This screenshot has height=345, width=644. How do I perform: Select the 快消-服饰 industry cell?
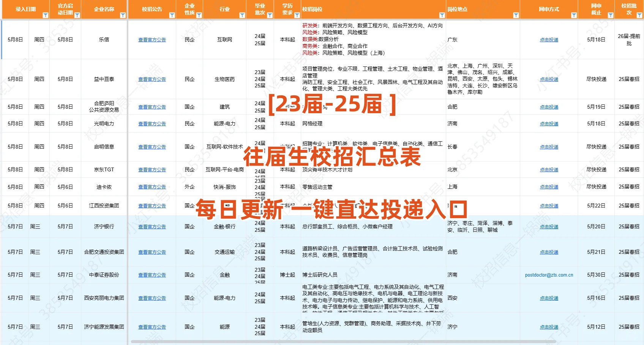click(224, 187)
